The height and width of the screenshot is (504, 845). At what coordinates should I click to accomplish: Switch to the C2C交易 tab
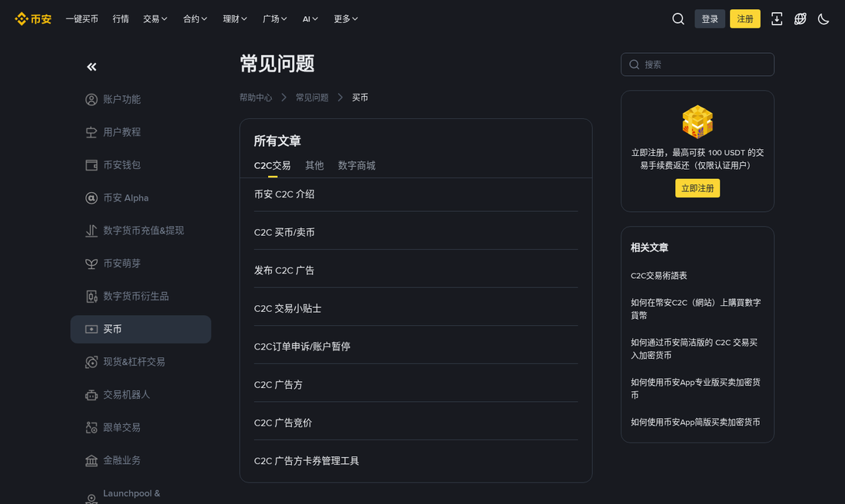click(x=272, y=165)
